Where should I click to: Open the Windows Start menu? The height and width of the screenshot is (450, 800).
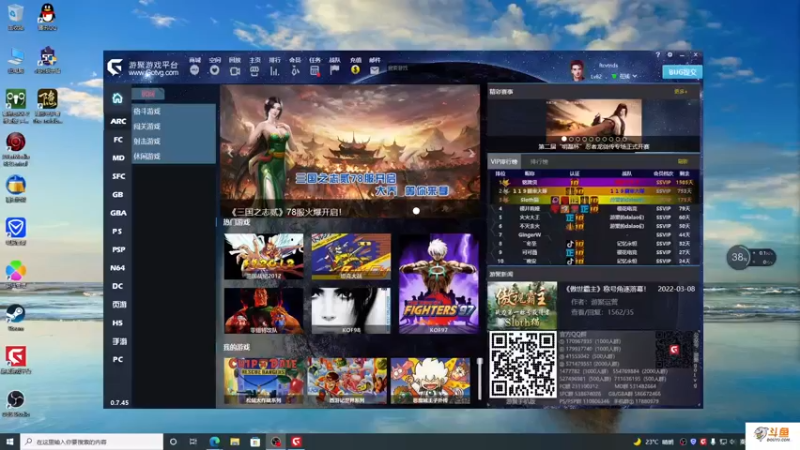click(10, 442)
